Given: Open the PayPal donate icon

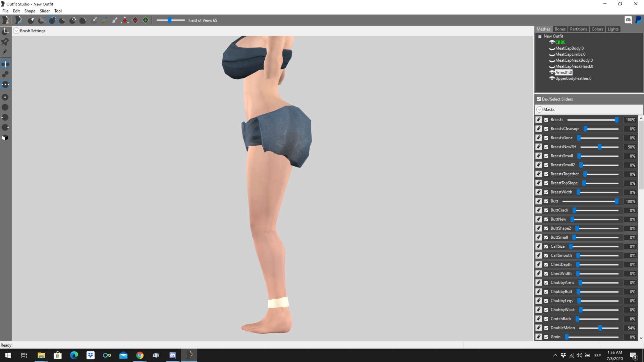Looking at the screenshot, I should tap(639, 20).
